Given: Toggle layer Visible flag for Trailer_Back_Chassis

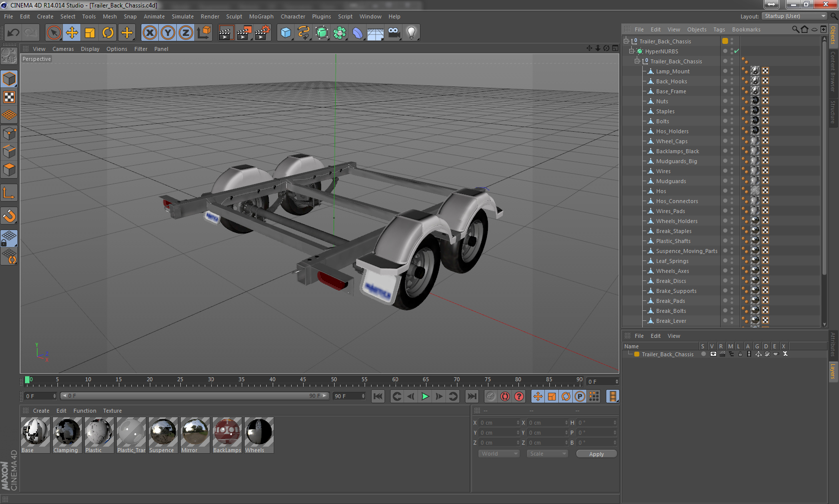Looking at the screenshot, I should (x=713, y=354).
